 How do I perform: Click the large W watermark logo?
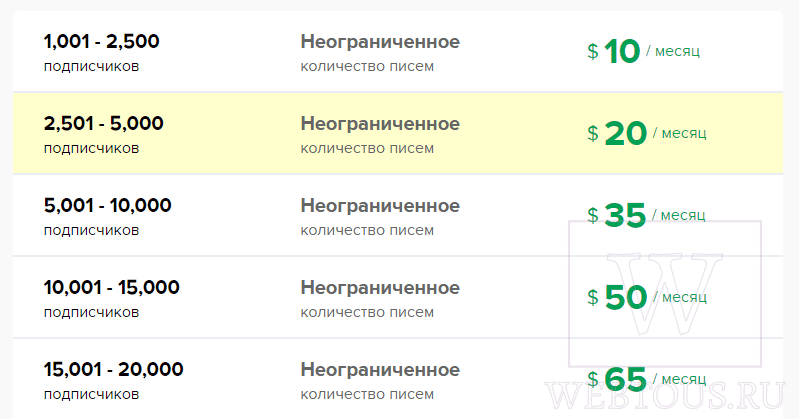[x=665, y=294]
